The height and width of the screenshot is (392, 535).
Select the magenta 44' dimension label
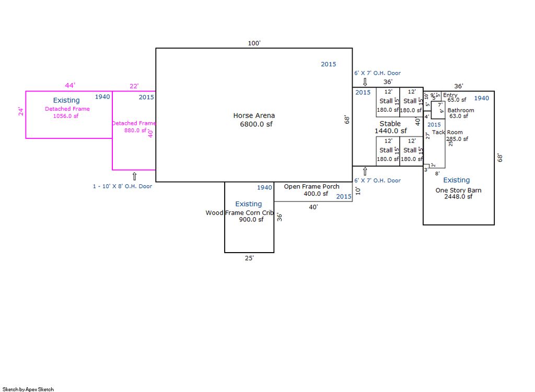[70, 86]
